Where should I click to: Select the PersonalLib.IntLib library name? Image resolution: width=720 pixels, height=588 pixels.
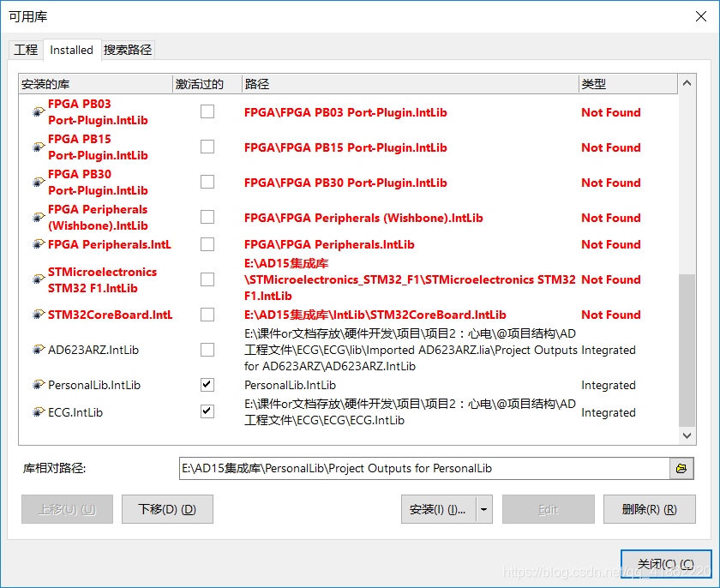pyautogui.click(x=94, y=385)
